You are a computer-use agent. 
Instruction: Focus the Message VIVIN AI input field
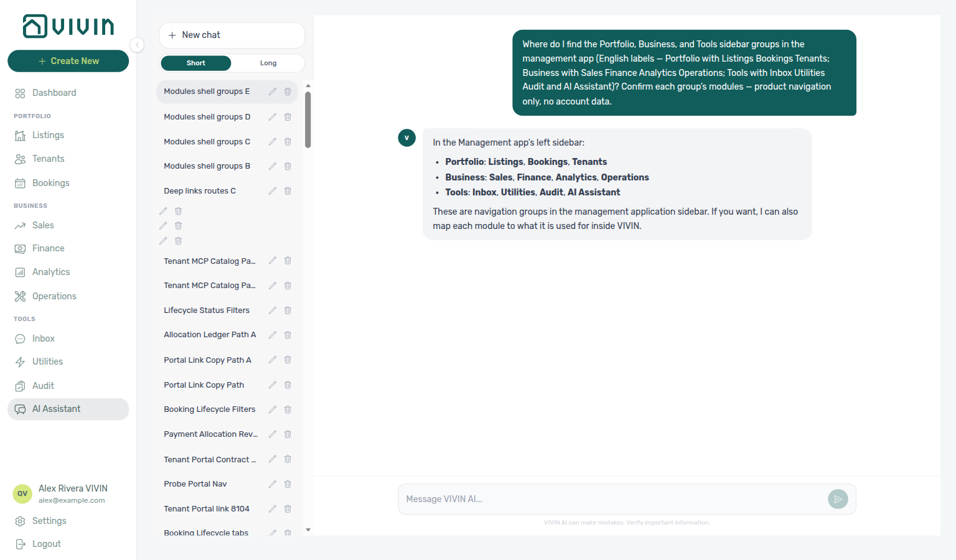(x=613, y=499)
